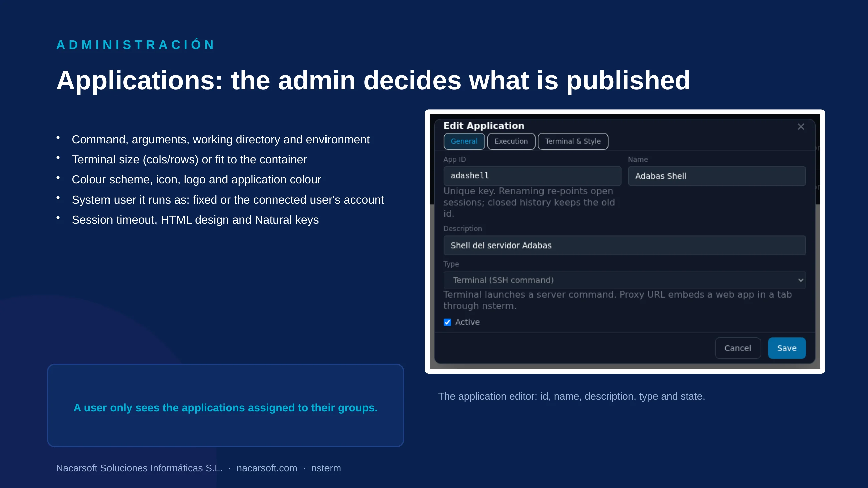Open the Execution tab
This screenshot has height=488, width=868.
point(511,141)
